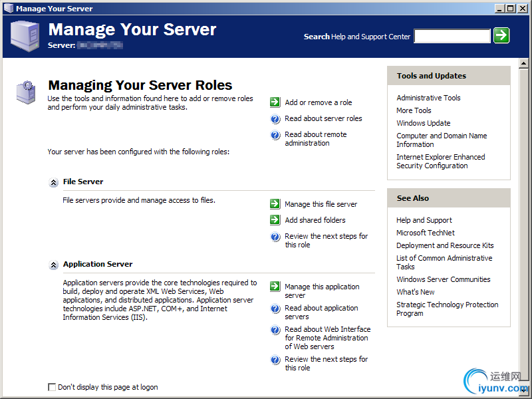
Task: Open Read about Web Interface for Remote Administration
Action: 327,338
